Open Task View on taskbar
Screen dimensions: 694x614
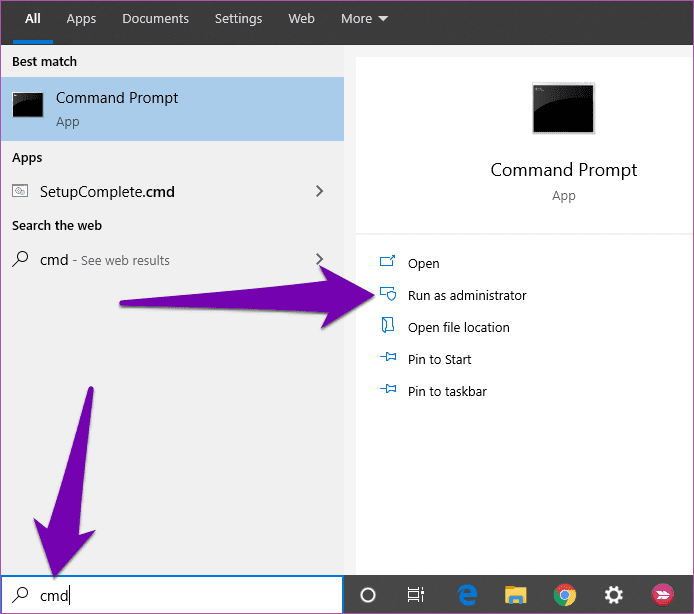click(x=416, y=595)
